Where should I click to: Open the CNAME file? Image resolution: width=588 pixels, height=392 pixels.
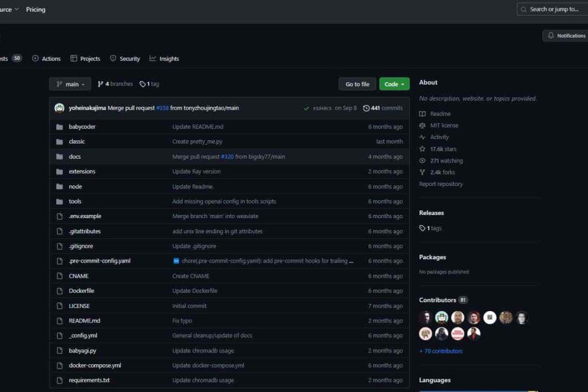[78, 276]
